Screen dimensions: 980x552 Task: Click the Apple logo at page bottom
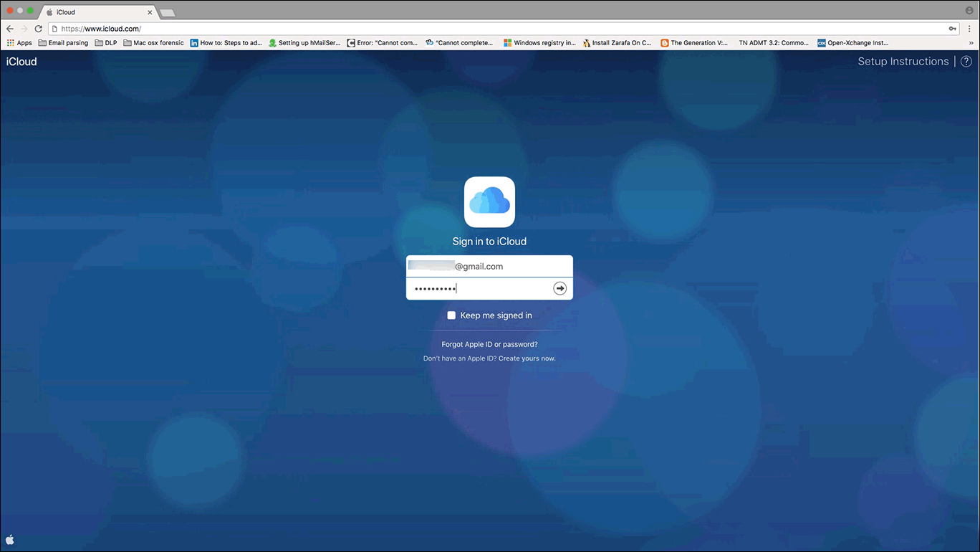click(x=10, y=539)
